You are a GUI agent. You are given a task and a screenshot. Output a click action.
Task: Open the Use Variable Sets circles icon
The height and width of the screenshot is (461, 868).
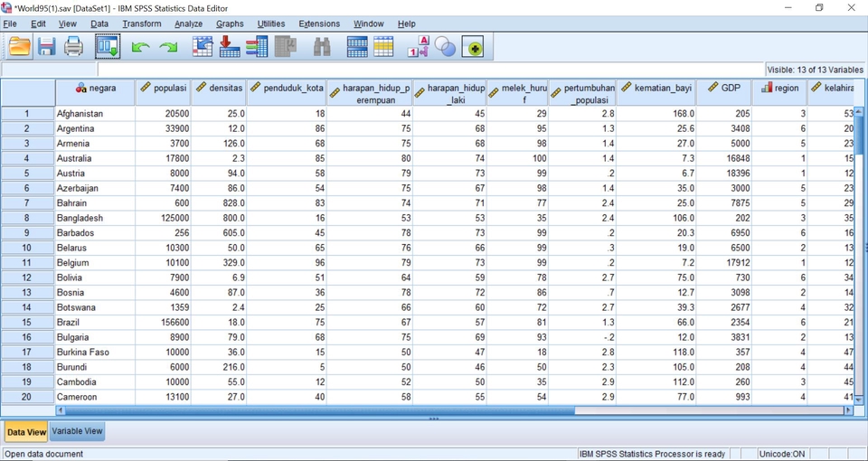(x=445, y=46)
